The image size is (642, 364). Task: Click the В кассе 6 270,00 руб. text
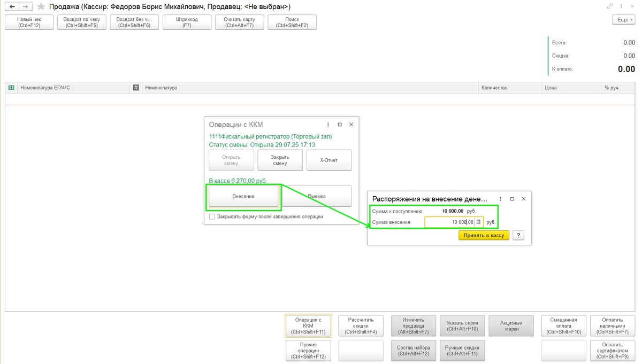(238, 181)
